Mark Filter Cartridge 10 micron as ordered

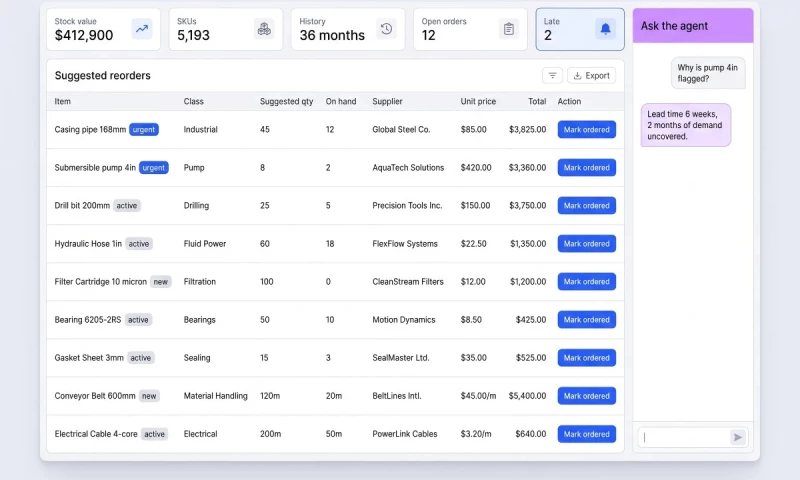586,282
